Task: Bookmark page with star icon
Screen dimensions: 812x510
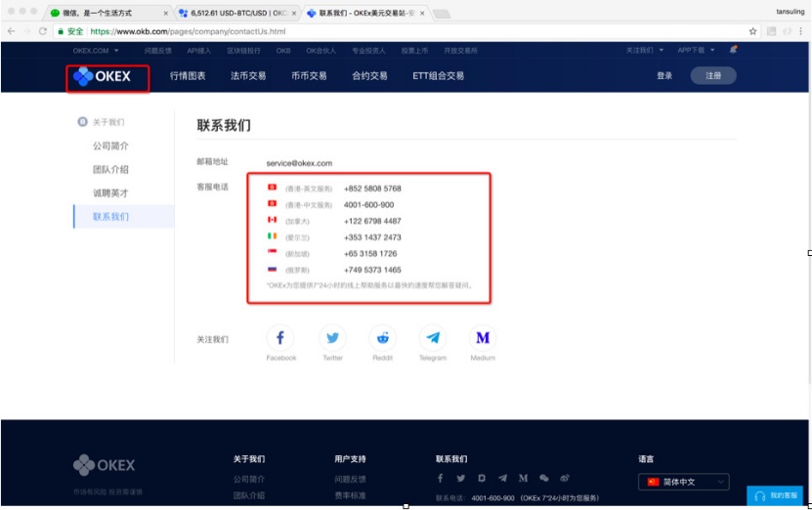Action: point(753,31)
